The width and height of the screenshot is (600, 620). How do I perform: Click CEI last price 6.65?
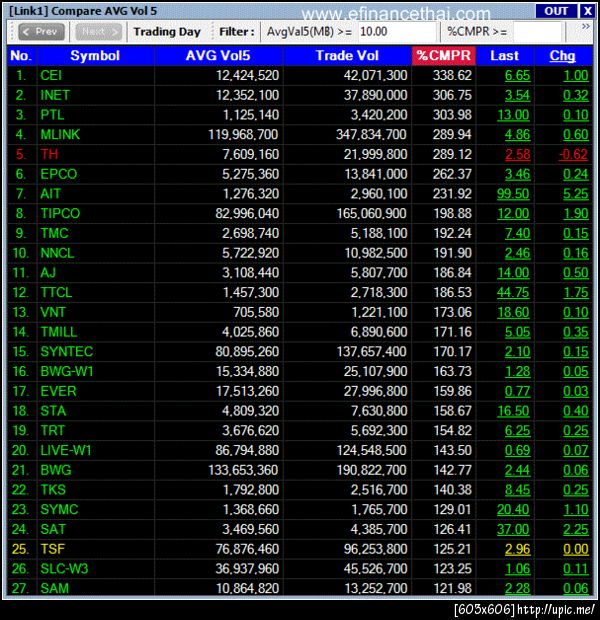tap(517, 75)
